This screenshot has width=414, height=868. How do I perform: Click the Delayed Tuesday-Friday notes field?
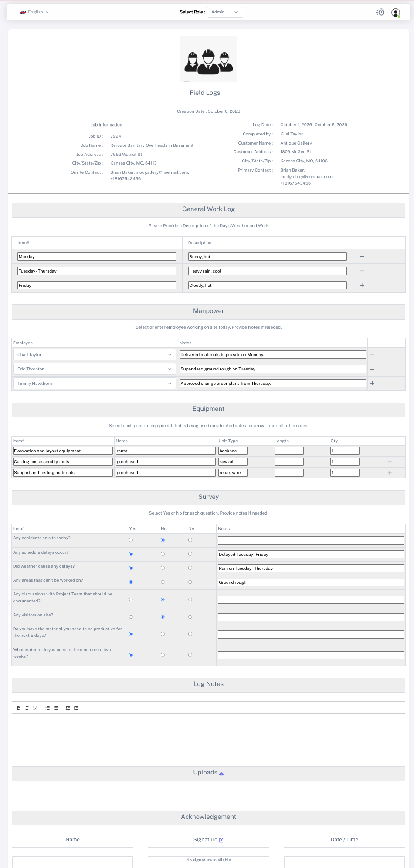click(311, 555)
